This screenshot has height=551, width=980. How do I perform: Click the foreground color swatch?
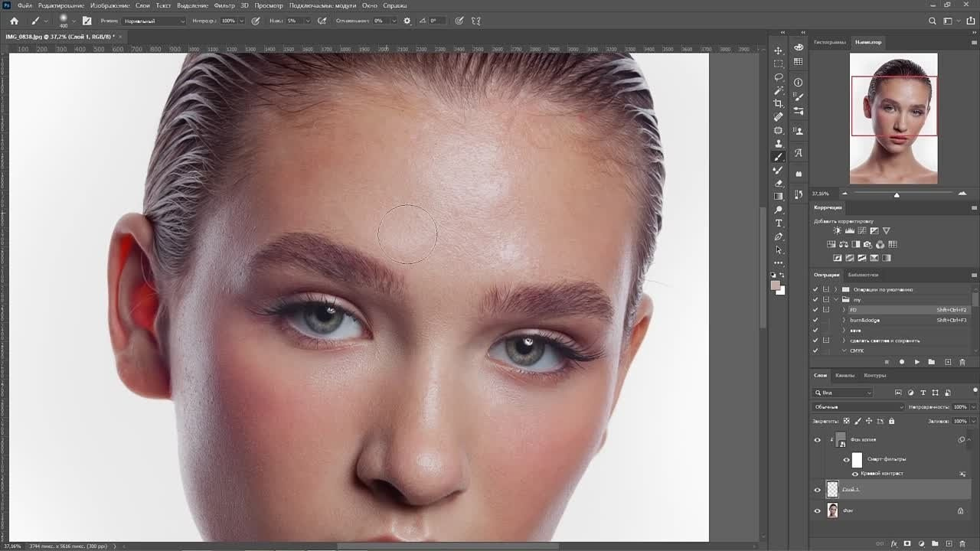tap(776, 285)
